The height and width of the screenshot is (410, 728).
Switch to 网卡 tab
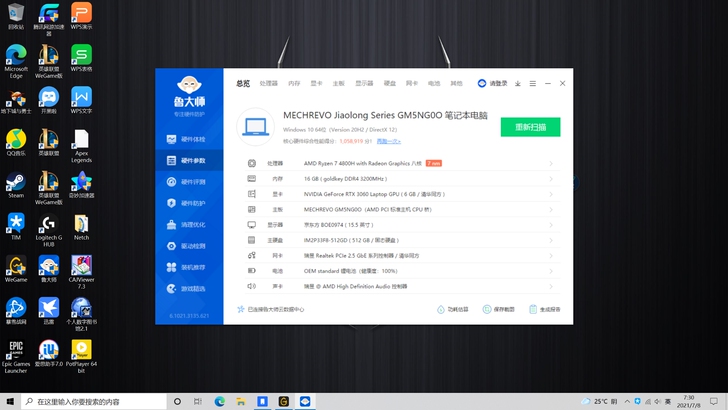412,84
